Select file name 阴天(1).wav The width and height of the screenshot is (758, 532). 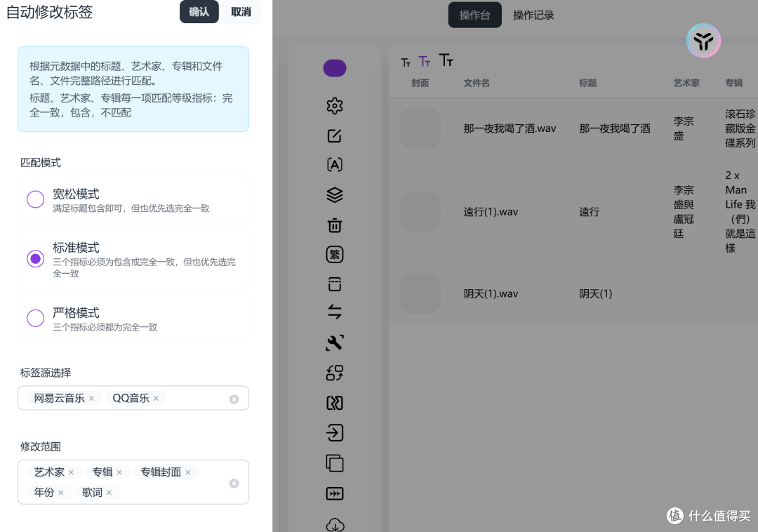[491, 294]
